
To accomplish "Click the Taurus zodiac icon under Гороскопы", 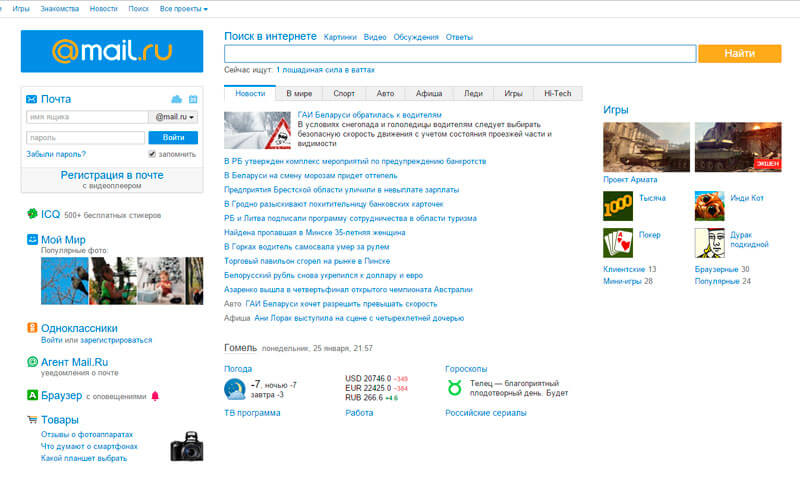I will pyautogui.click(x=454, y=388).
